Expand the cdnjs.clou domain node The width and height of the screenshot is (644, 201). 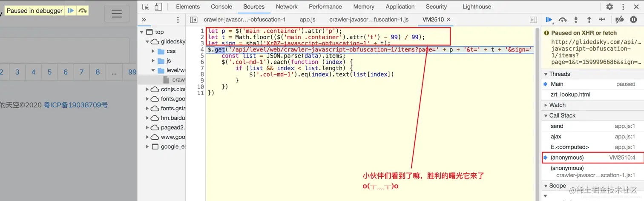(148, 89)
